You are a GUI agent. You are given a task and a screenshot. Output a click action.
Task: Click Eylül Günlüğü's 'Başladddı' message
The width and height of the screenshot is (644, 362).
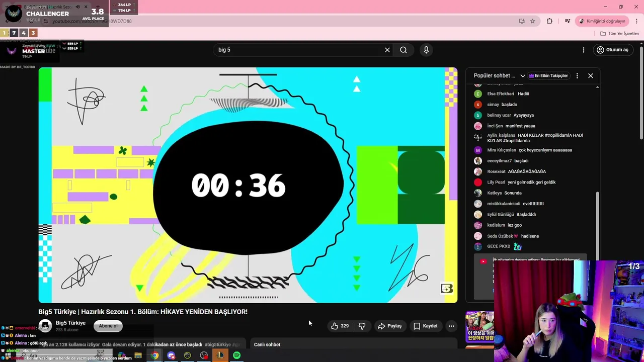coord(532,214)
